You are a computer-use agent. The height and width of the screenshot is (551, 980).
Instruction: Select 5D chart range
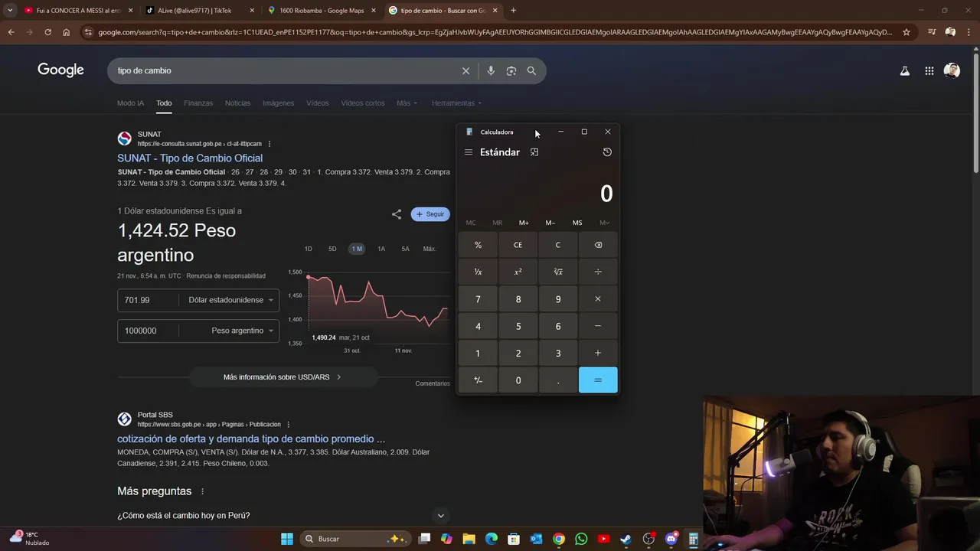pyautogui.click(x=332, y=249)
